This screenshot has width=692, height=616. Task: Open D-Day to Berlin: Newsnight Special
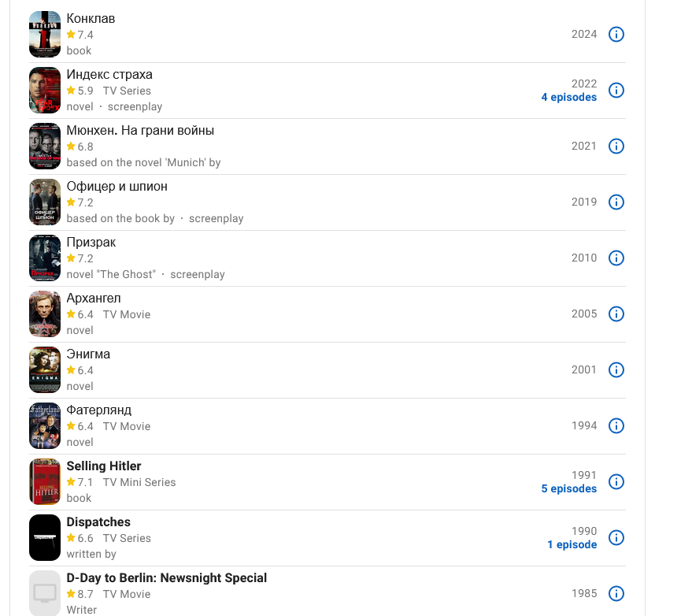[167, 578]
